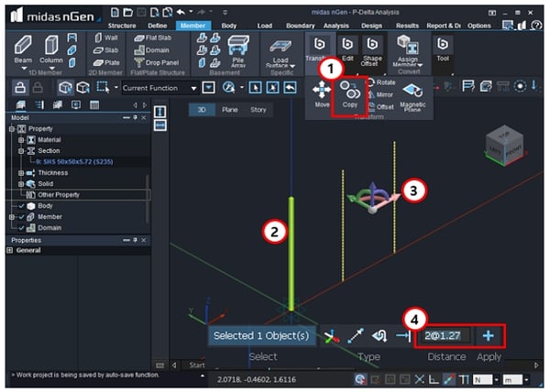Select the Copy transform tool
This screenshot has width=550, height=392.
click(349, 94)
